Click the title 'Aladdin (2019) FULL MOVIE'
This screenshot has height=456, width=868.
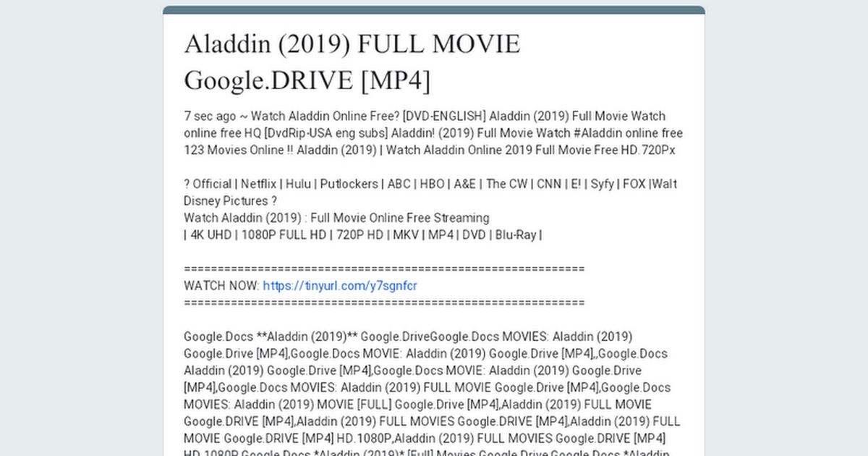tap(352, 44)
